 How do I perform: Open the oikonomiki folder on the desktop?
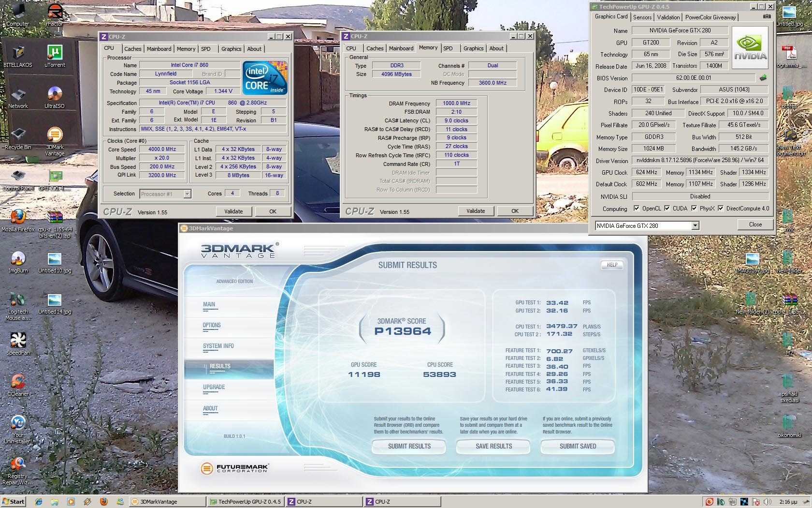pyautogui.click(x=789, y=426)
